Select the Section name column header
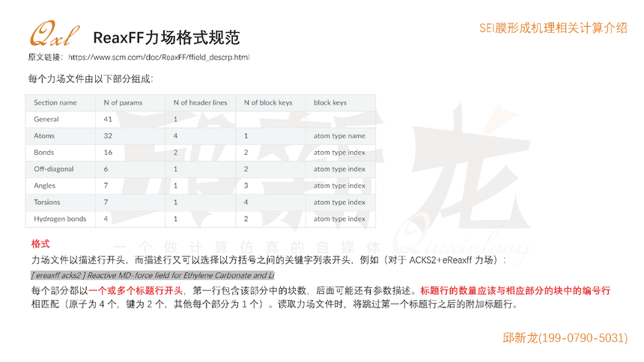The image size is (644, 362). click(x=55, y=102)
